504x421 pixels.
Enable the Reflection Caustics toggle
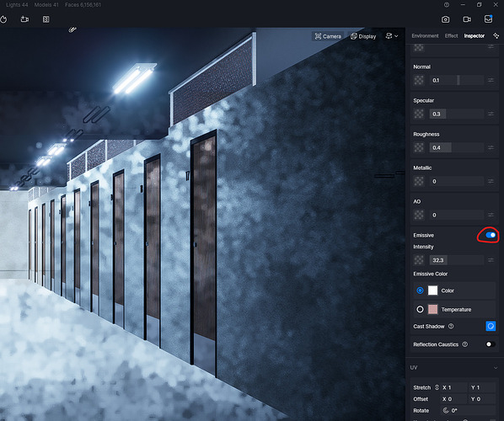(x=491, y=344)
